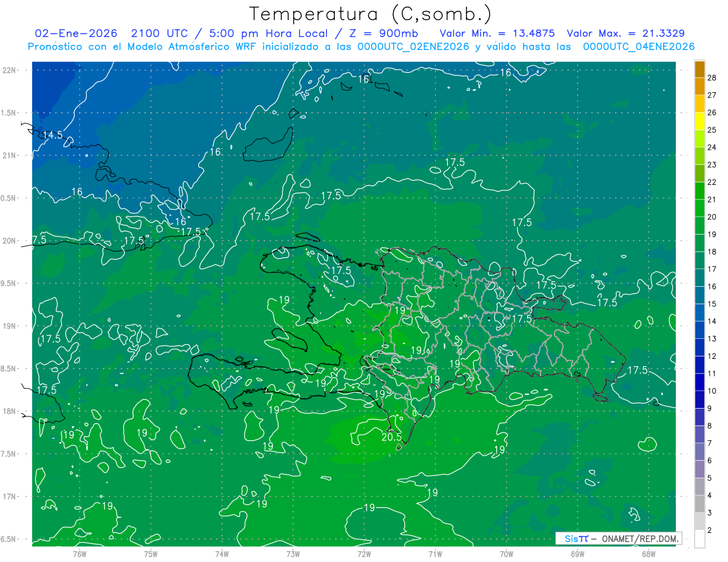Click the white swatch below 2 on the color scale
Screen dimensions: 728x562
point(699,539)
